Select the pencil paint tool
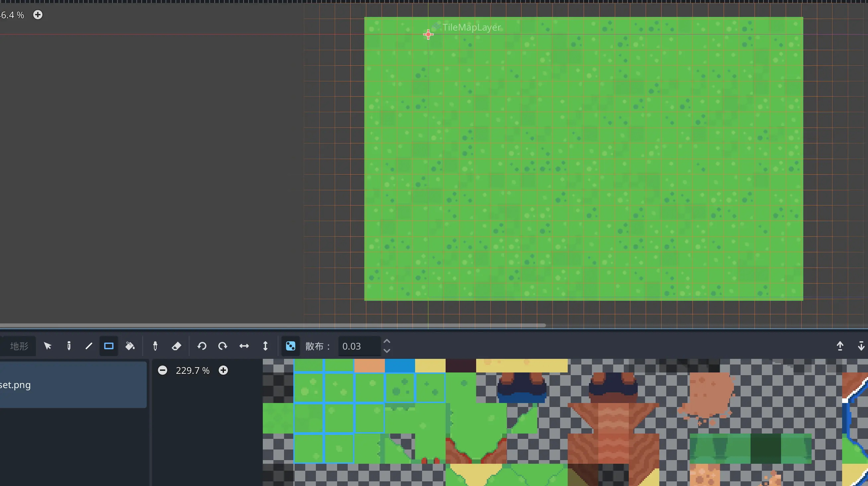This screenshot has width=868, height=486. click(69, 346)
